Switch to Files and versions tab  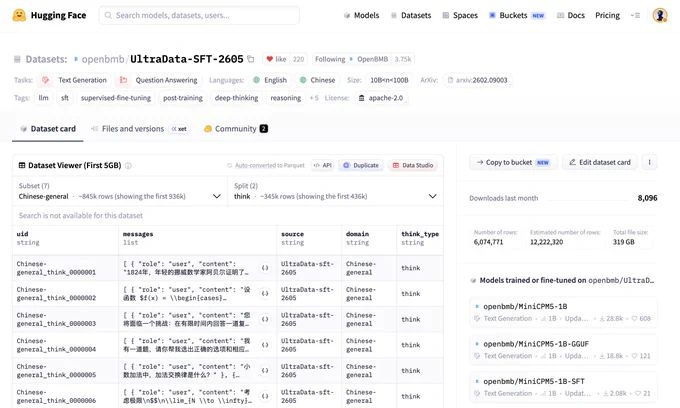click(x=139, y=129)
